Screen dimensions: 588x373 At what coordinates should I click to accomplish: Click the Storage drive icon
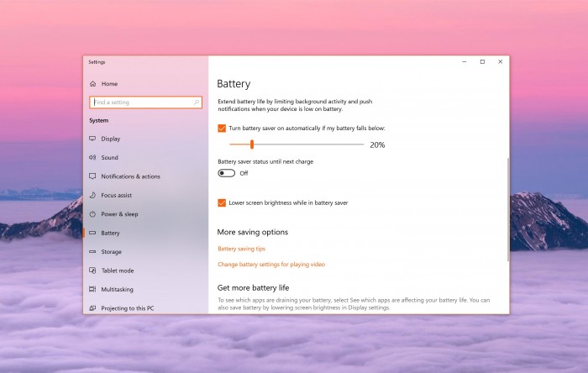(92, 252)
